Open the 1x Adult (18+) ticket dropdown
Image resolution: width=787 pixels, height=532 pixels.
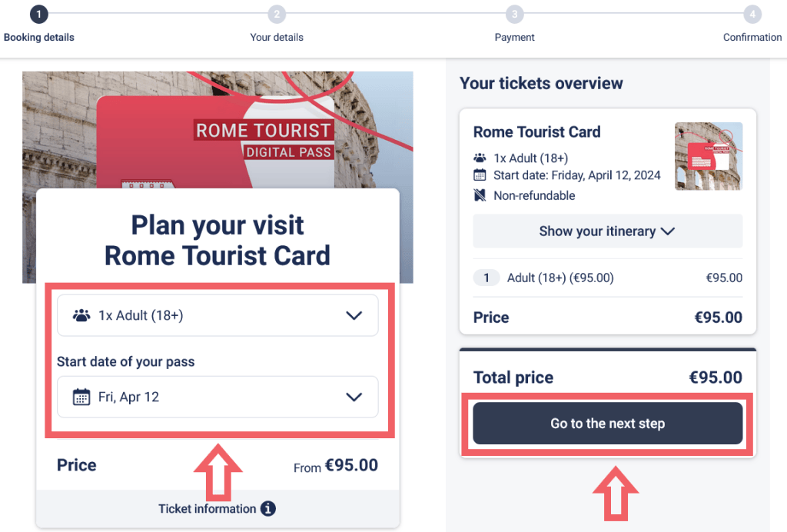pyautogui.click(x=218, y=314)
